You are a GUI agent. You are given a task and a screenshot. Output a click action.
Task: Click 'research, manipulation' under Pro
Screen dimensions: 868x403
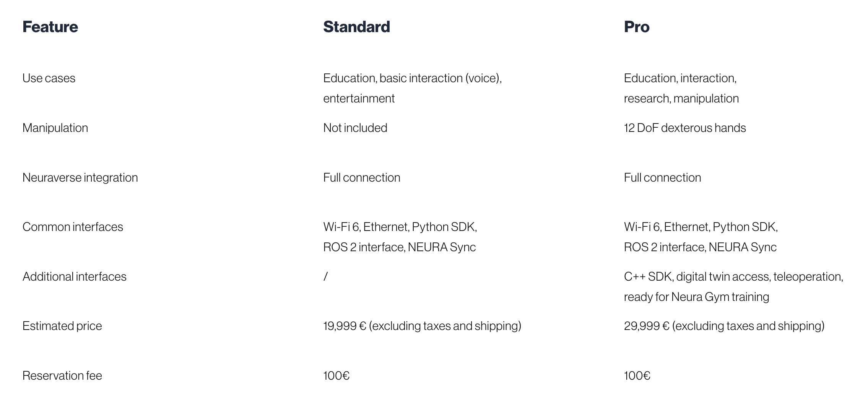click(x=681, y=98)
